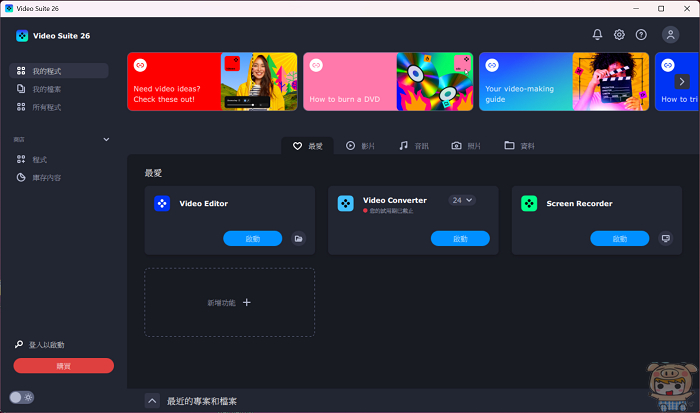Click the red 購買 button
Screen dimensions: 700x413
pyautogui.click(x=64, y=366)
